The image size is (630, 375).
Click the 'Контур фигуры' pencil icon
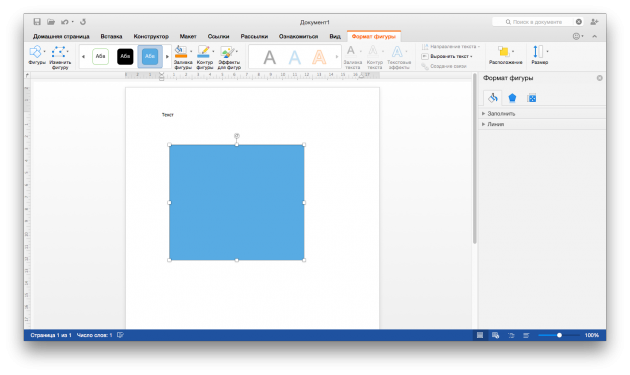click(x=203, y=52)
